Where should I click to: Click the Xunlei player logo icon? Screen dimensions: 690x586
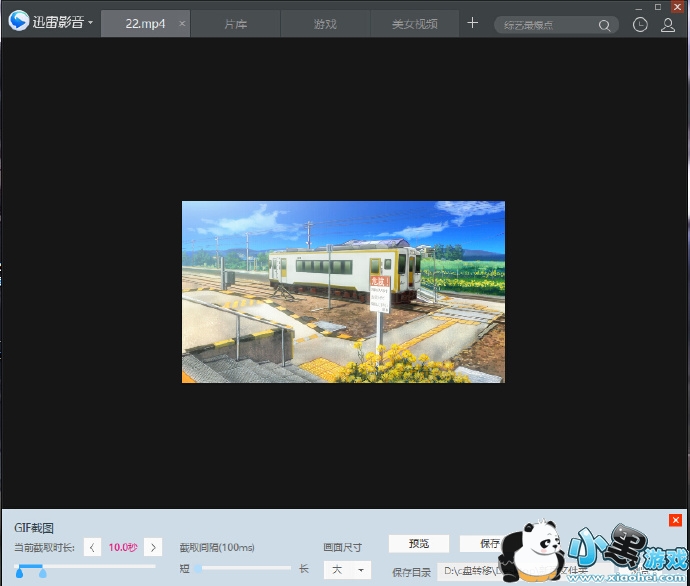click(18, 21)
